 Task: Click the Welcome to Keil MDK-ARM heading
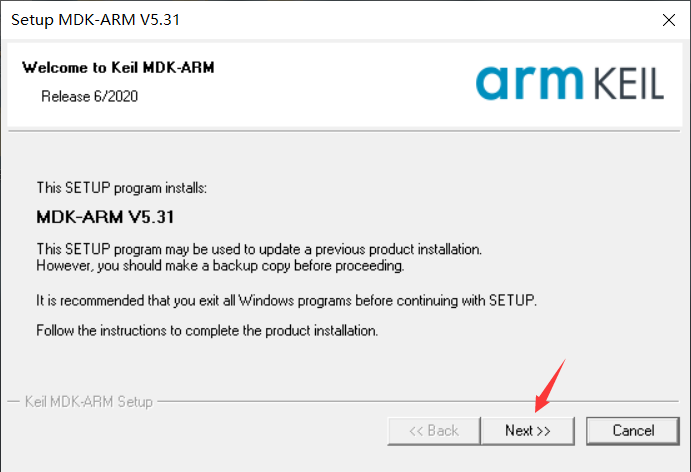tap(118, 68)
